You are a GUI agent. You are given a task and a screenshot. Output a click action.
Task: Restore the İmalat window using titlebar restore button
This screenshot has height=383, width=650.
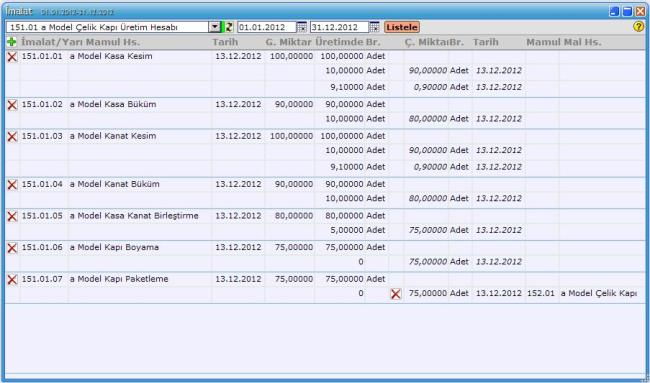coord(614,12)
